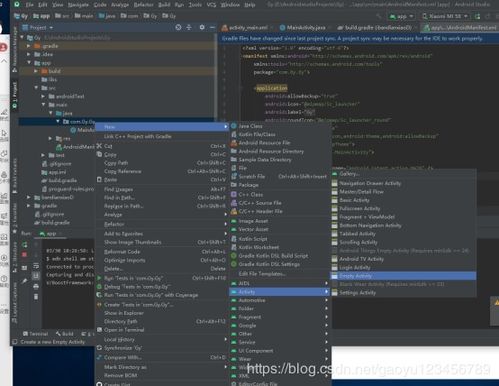Screen dimensions: 499x386
Task: Click the sync icon right of device selector
Action: point(478,16)
